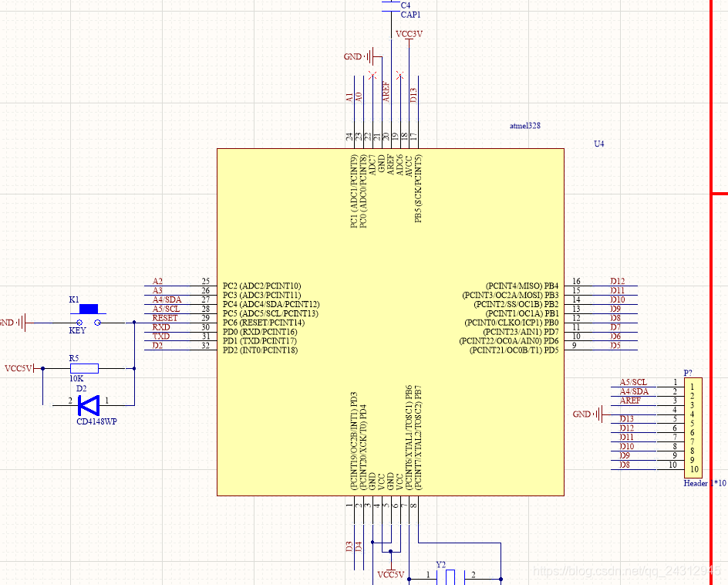Click the VCC3V power port at top

[x=409, y=35]
